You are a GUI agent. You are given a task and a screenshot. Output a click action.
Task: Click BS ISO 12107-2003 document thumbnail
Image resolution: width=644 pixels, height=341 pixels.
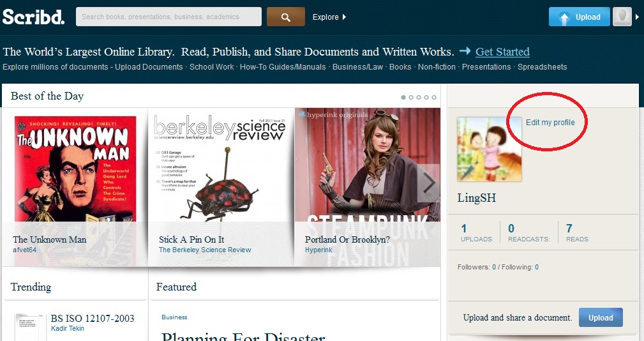(29, 327)
